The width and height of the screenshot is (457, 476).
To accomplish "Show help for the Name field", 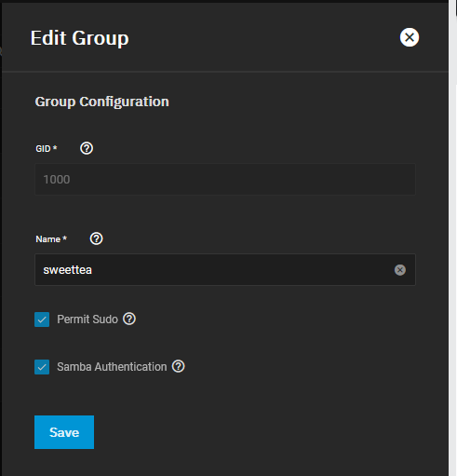I will coord(96,238).
